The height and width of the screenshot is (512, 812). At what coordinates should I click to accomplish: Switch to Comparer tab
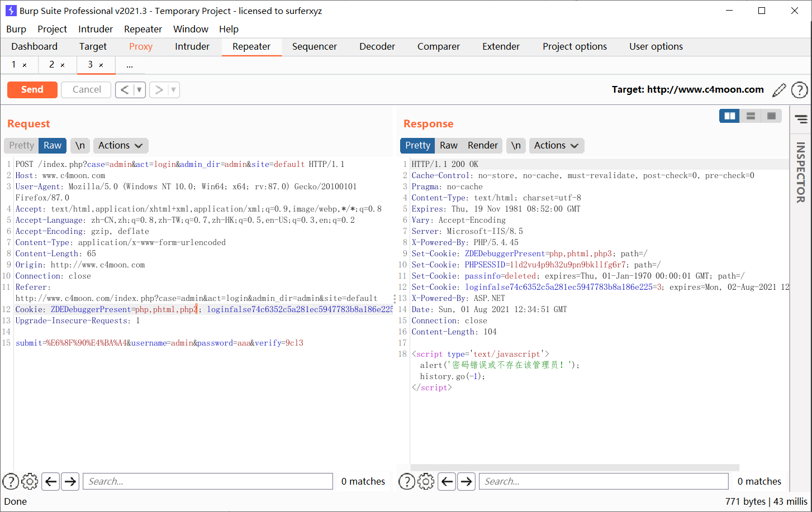click(x=439, y=47)
